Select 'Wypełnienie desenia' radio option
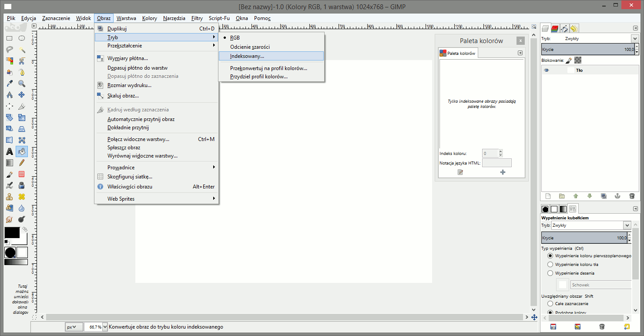644x336 pixels. click(x=550, y=273)
